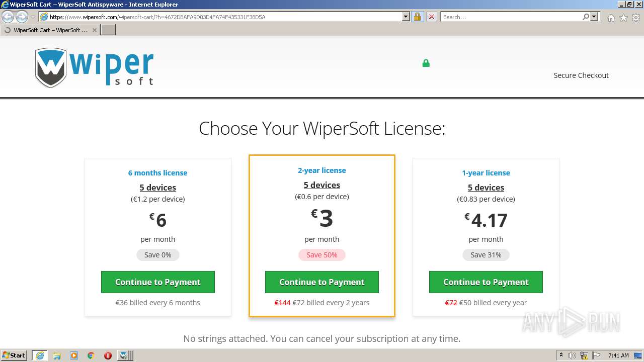Click the security lock icon in address bar
This screenshot has height=362, width=644.
coord(417,17)
